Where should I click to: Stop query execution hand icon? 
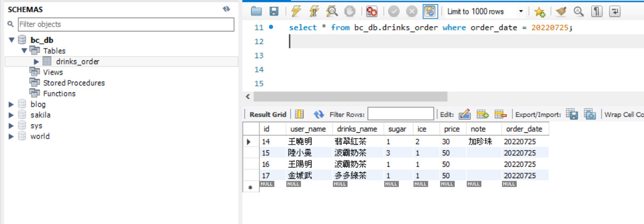349,11
